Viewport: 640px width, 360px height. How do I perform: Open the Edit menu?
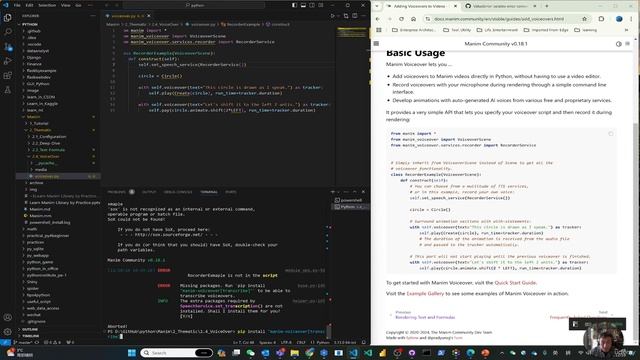[x=29, y=5]
